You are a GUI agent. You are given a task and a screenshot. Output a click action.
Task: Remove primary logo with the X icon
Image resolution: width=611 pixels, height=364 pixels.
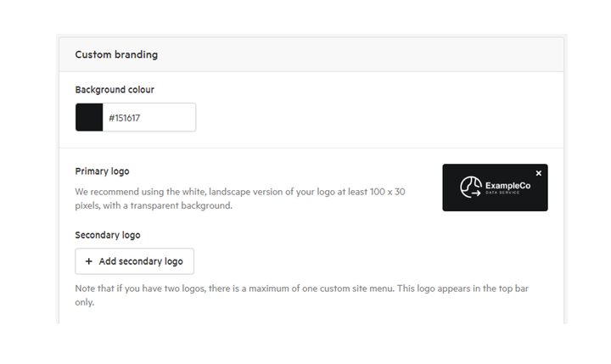coord(539,173)
